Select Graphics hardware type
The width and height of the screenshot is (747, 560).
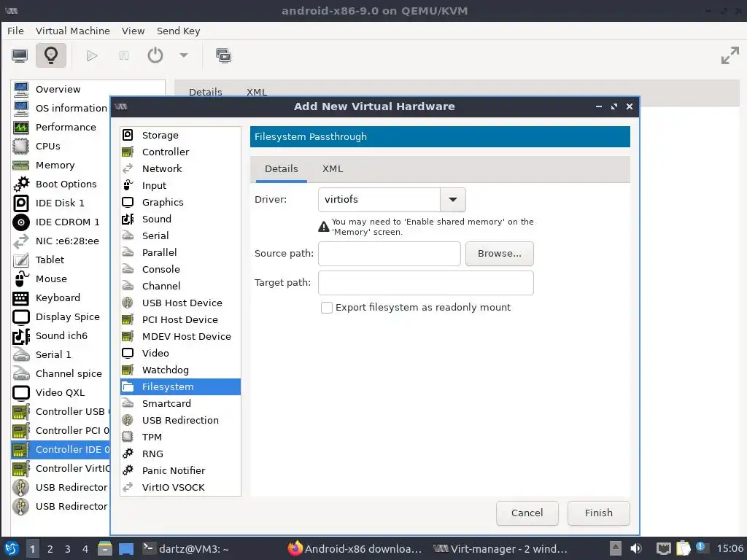(181, 203)
